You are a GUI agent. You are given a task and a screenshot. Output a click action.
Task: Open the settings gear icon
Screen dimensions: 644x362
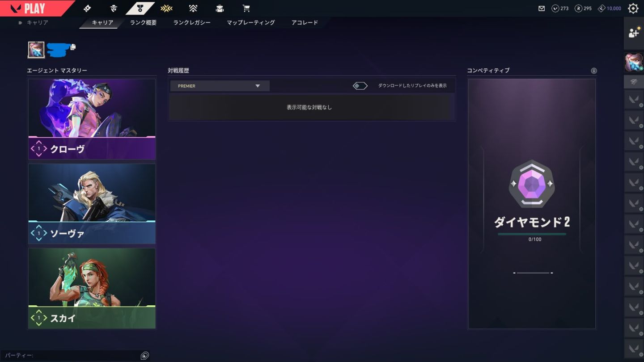[x=633, y=8]
